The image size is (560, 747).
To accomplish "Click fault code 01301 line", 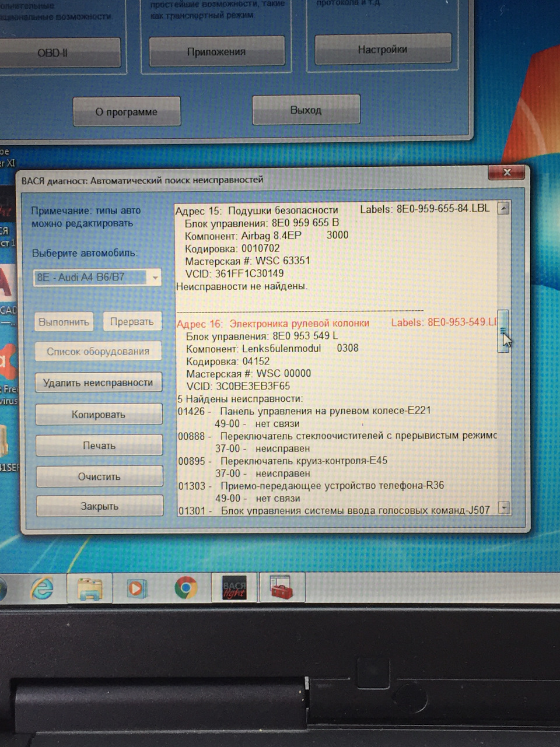I will tap(334, 511).
